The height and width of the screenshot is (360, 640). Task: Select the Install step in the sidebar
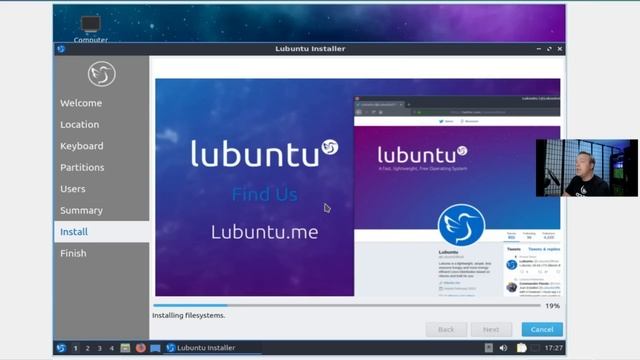(x=101, y=232)
